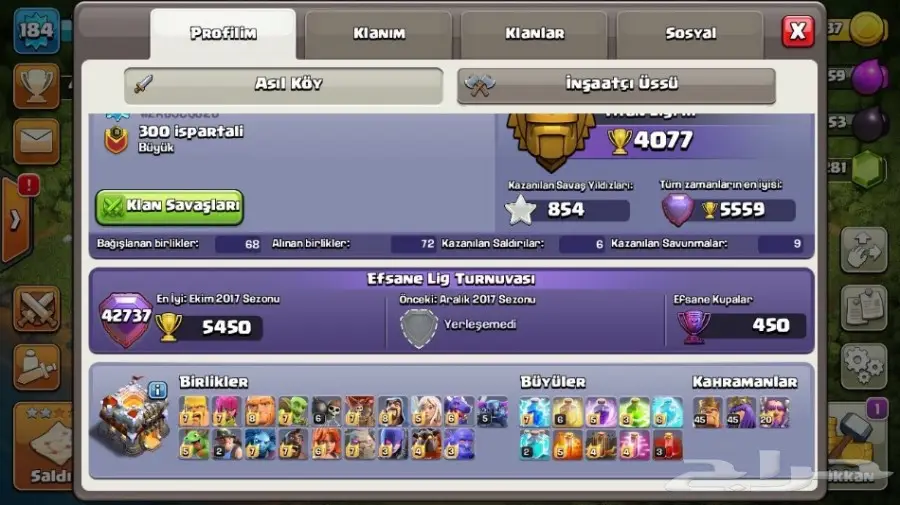Tap the 300 ispartali clan badge
The width and height of the screenshot is (900, 505).
[116, 139]
